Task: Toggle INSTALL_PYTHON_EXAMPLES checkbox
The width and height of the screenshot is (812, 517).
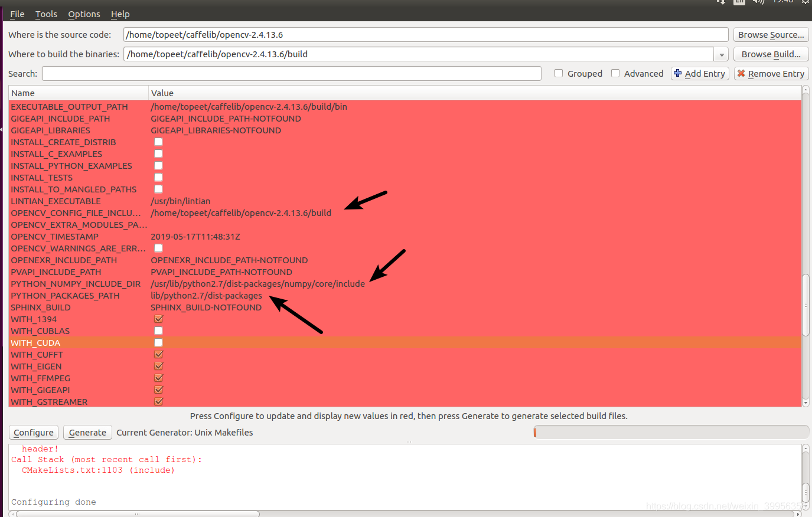Action: (158, 165)
